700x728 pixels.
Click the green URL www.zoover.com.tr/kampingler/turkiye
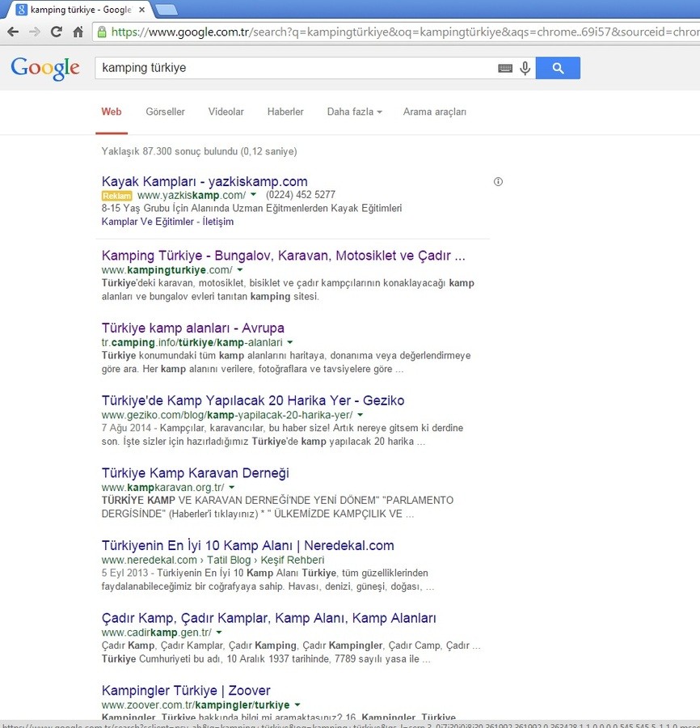coord(196,705)
